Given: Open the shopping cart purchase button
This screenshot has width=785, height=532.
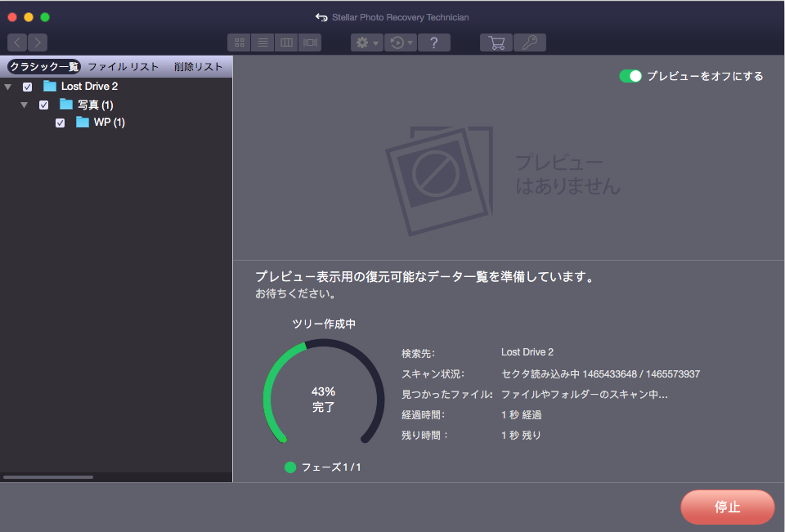Looking at the screenshot, I should tap(496, 42).
